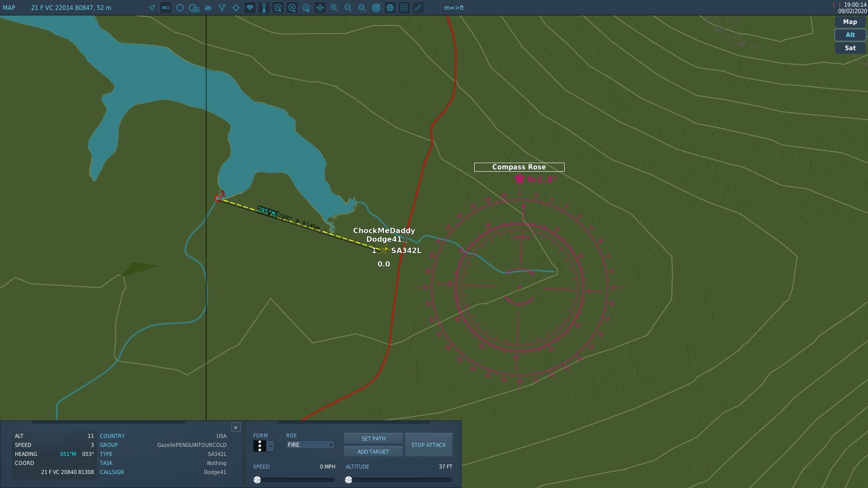Click the crosshair target tool

236,8
